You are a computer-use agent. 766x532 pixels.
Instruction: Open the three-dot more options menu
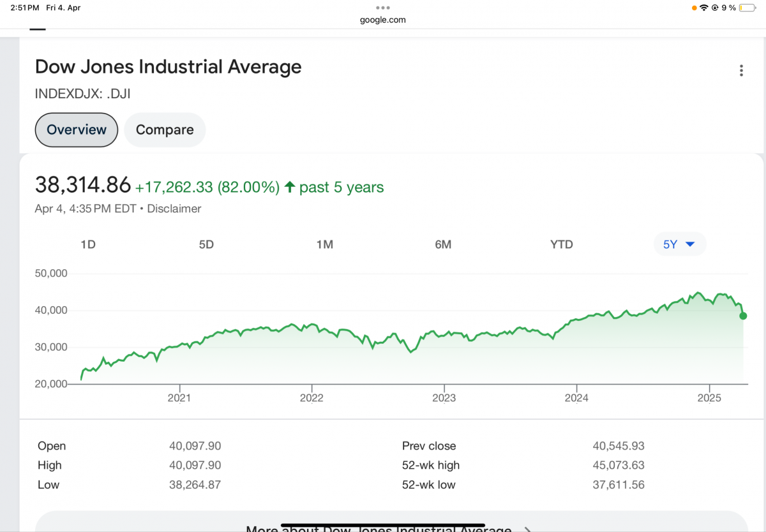coord(741,71)
